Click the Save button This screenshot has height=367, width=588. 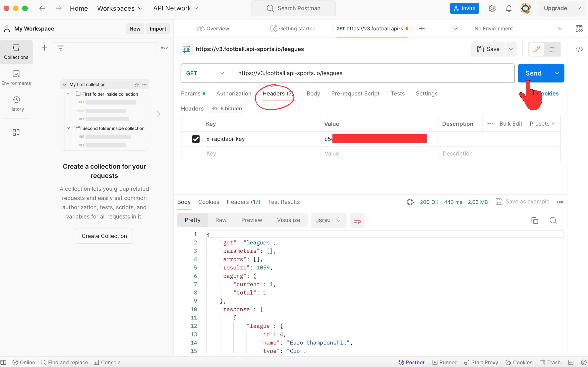488,49
